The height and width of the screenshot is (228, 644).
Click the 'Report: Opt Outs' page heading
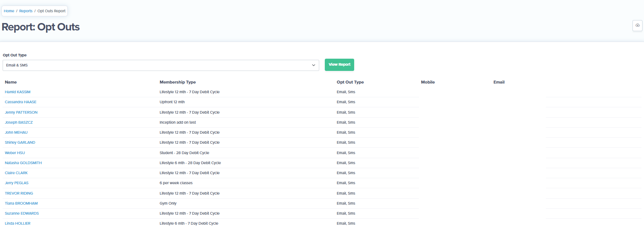(x=41, y=27)
